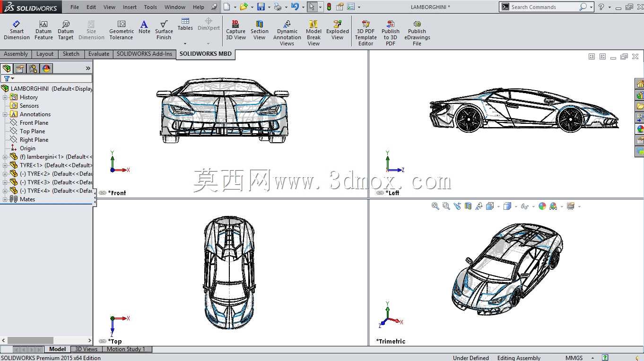The image size is (644, 361).
Task: Click the Print icon
Action: click(x=278, y=7)
